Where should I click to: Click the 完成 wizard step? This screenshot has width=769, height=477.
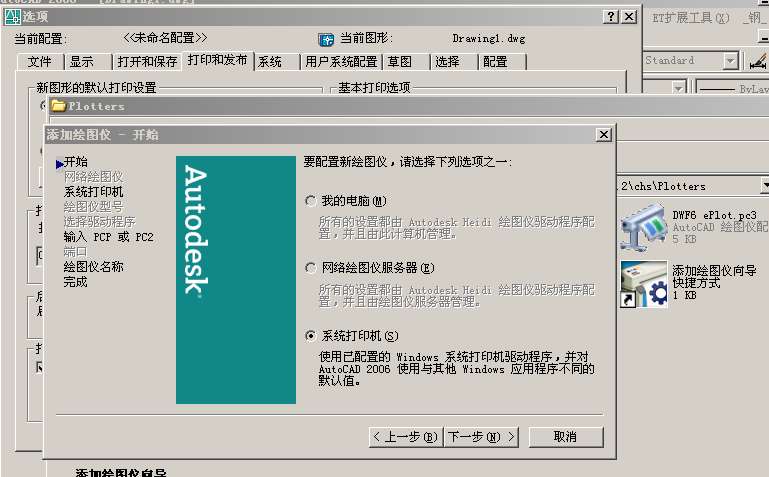76,282
